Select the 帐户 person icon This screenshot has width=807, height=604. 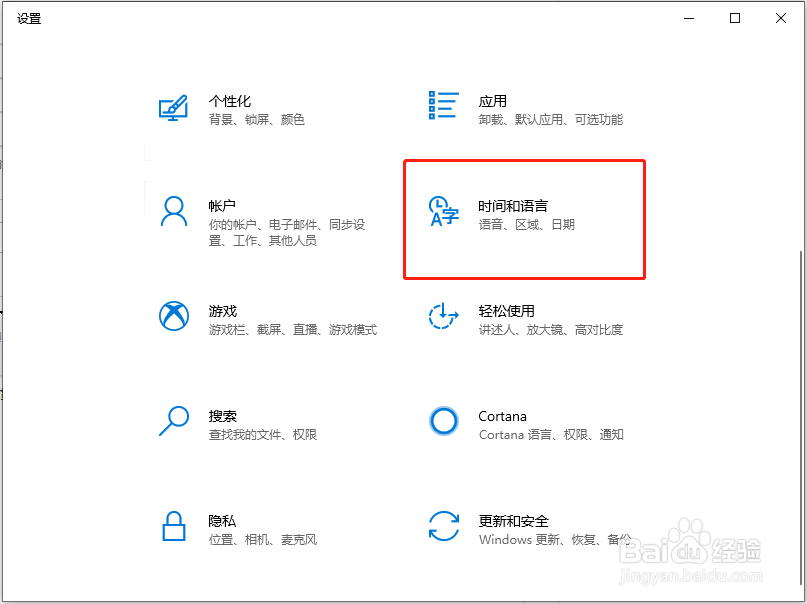pos(174,211)
